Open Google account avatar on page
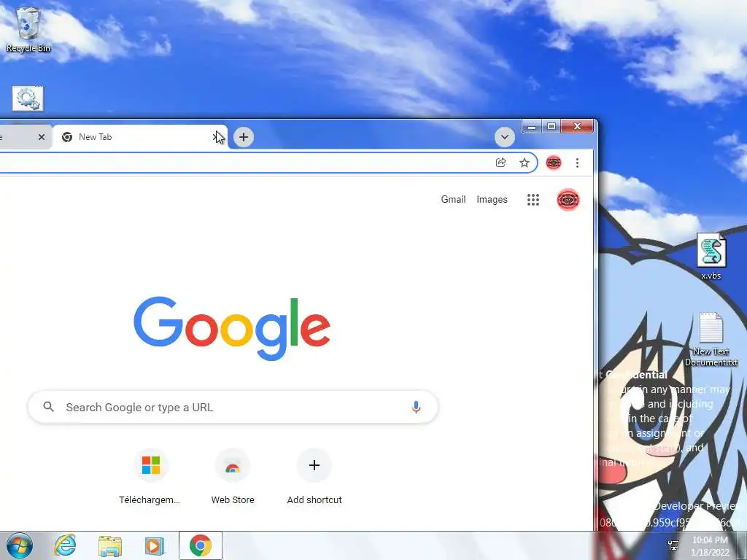Screen dimensions: 747x560 tap(568, 200)
